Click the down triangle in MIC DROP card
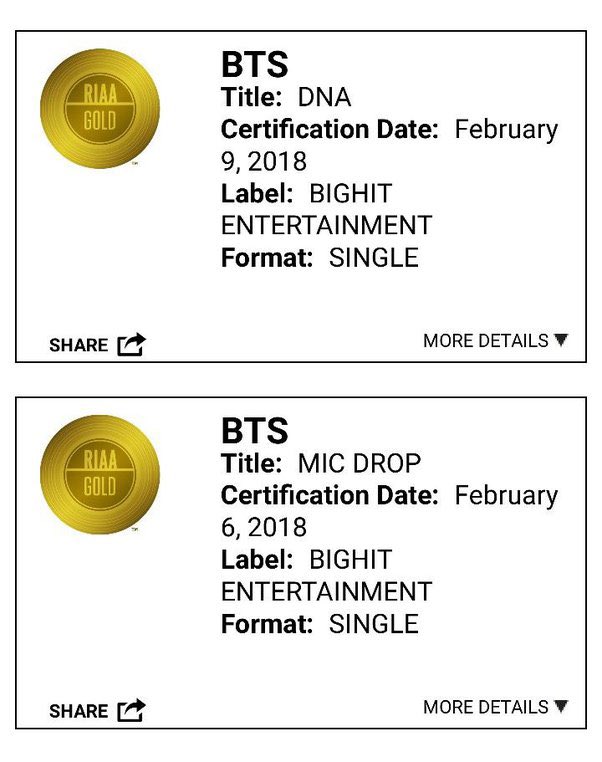Image resolution: width=602 pixels, height=762 pixels. [x=561, y=706]
